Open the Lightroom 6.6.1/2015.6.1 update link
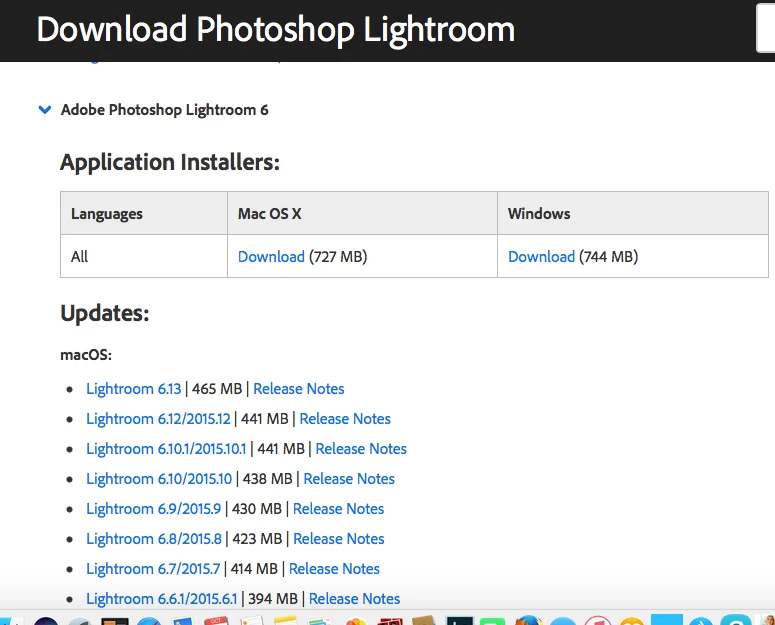775x625 pixels. pos(162,599)
